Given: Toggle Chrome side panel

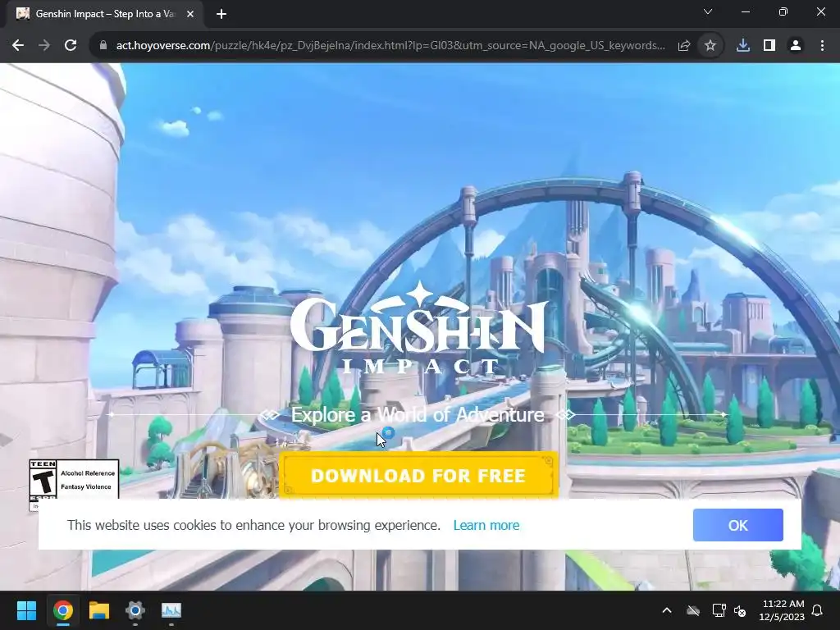Looking at the screenshot, I should 769,46.
